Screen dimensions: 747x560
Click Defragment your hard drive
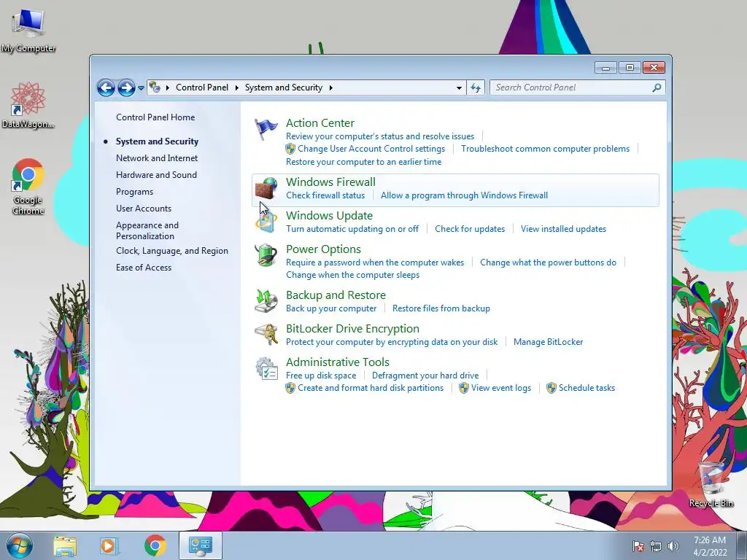pyautogui.click(x=425, y=376)
